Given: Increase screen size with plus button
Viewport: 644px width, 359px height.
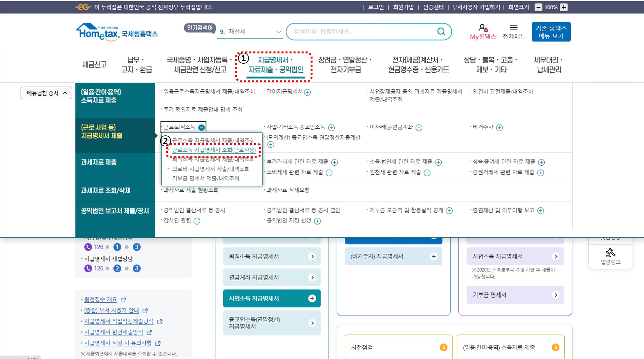Looking at the screenshot, I should pyautogui.click(x=564, y=7).
